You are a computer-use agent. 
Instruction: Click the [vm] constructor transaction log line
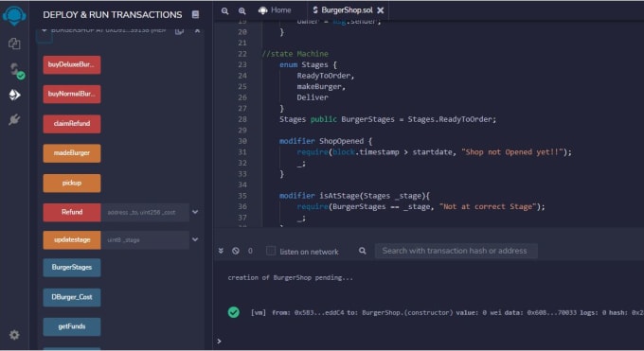tap(447, 313)
